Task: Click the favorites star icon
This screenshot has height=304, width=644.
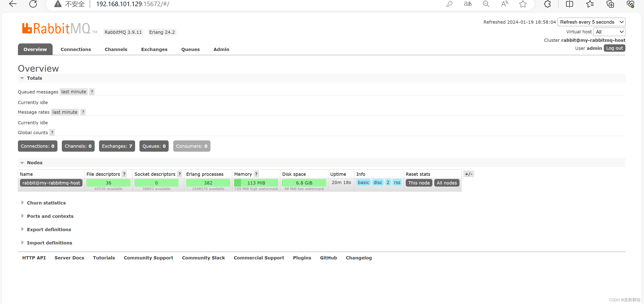Action: (523, 4)
